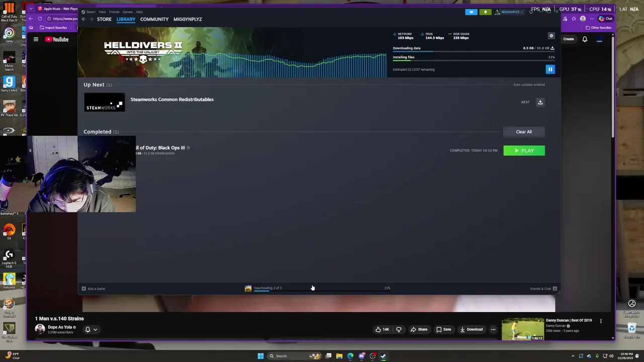
Task: Go back with Steam back arrow
Action: tap(84, 19)
